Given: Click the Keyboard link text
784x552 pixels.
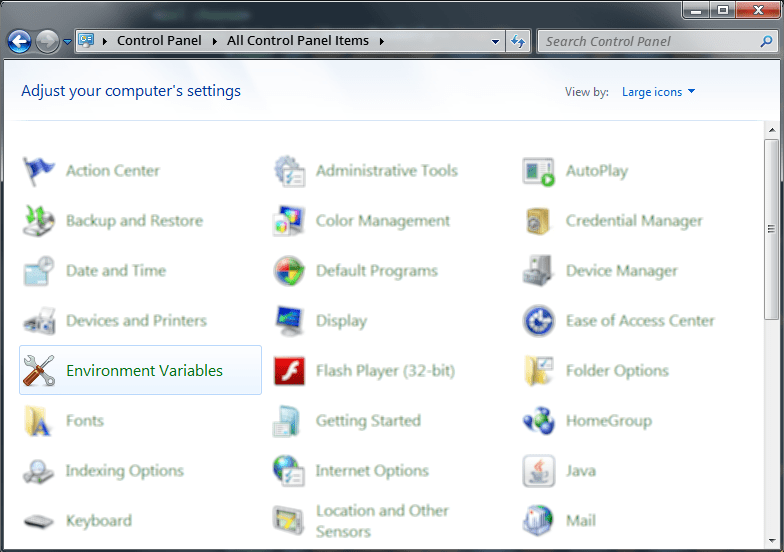Looking at the screenshot, I should click(x=99, y=521).
